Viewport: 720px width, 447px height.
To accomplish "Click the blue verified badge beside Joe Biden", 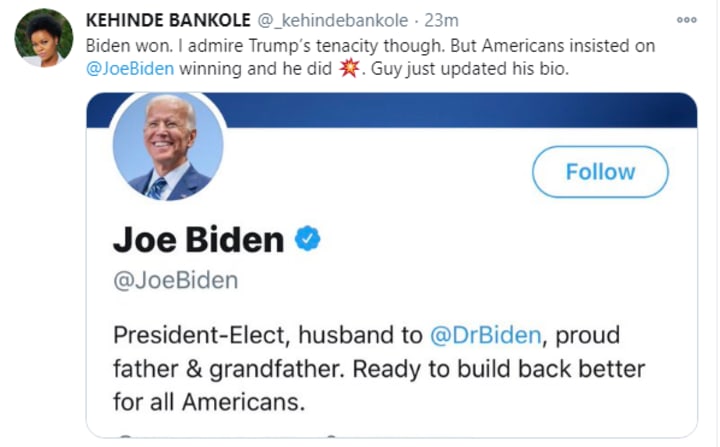I will point(308,238).
